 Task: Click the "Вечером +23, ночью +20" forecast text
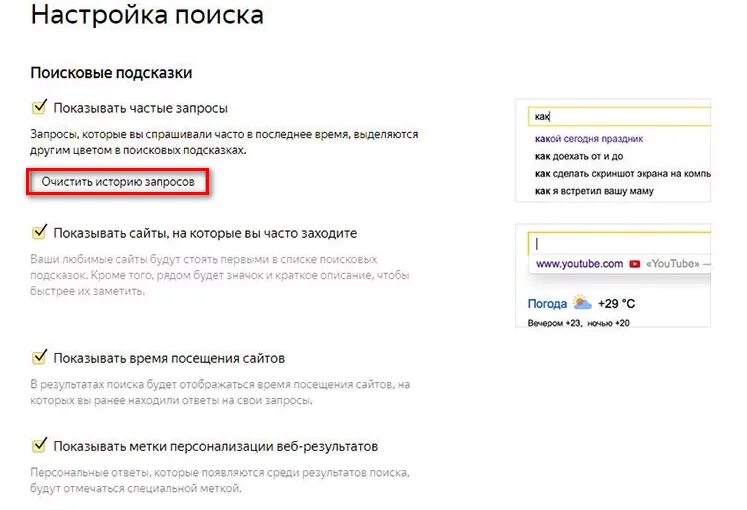579,322
